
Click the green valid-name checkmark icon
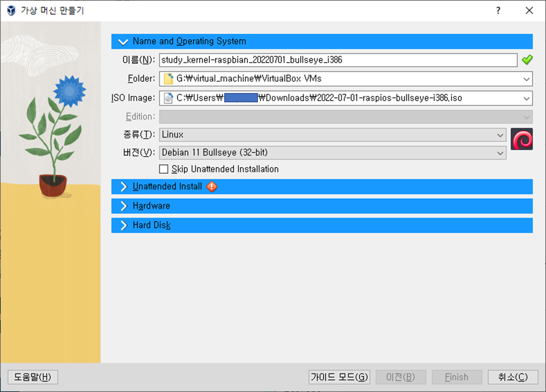pyautogui.click(x=527, y=60)
